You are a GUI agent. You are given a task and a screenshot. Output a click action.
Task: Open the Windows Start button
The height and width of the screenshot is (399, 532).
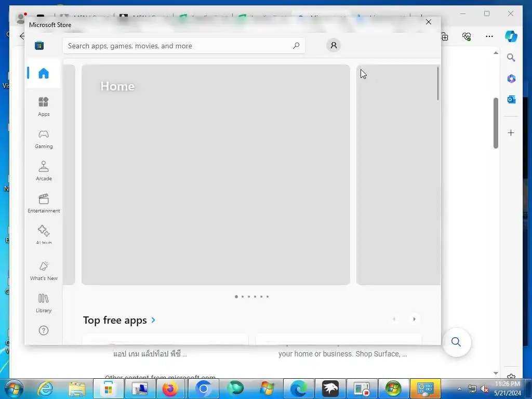point(14,389)
